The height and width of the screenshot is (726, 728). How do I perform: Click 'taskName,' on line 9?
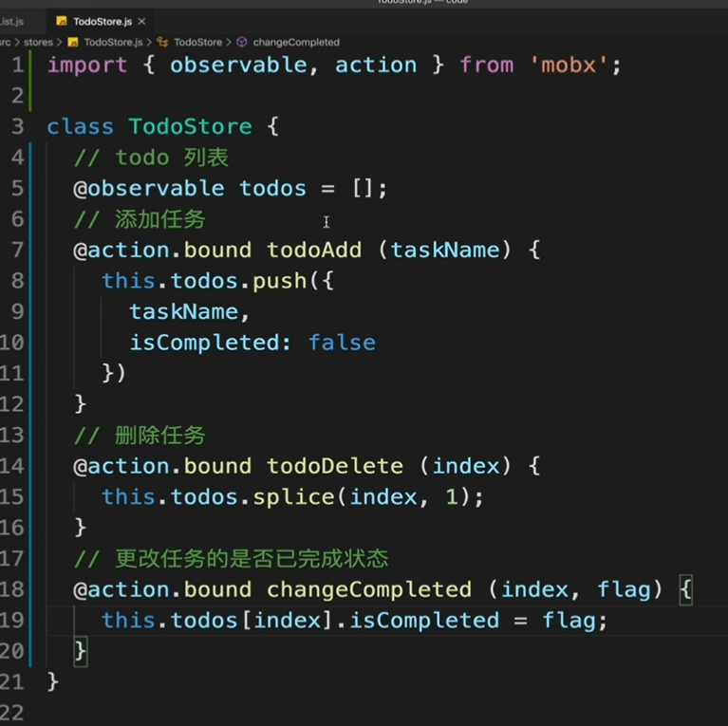pos(190,312)
